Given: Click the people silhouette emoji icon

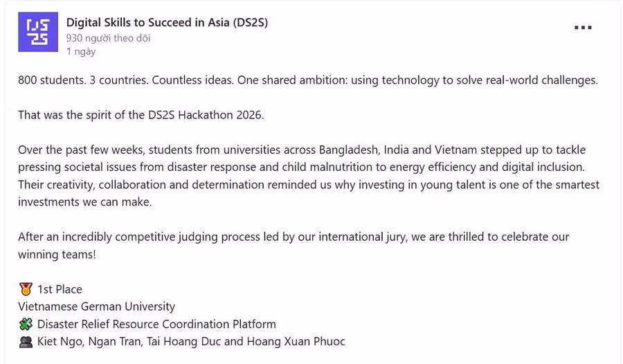Looking at the screenshot, I should (26, 342).
